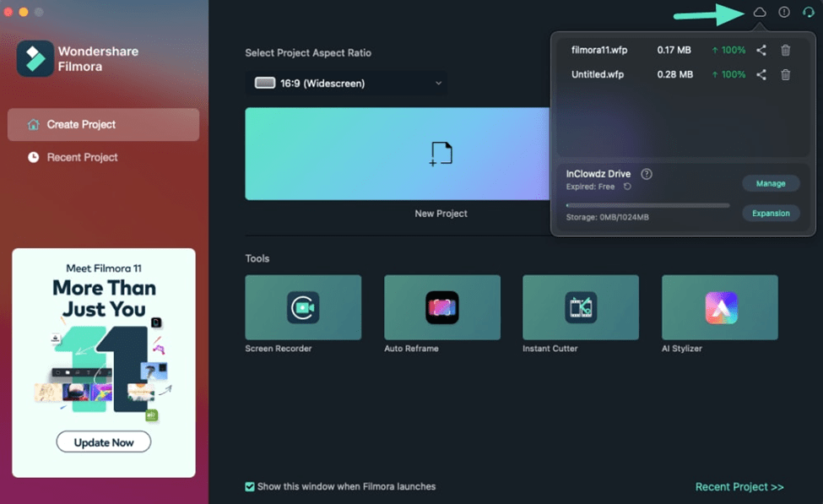The width and height of the screenshot is (823, 504).
Task: Click the Untitled.wfp file name
Action: coord(598,74)
